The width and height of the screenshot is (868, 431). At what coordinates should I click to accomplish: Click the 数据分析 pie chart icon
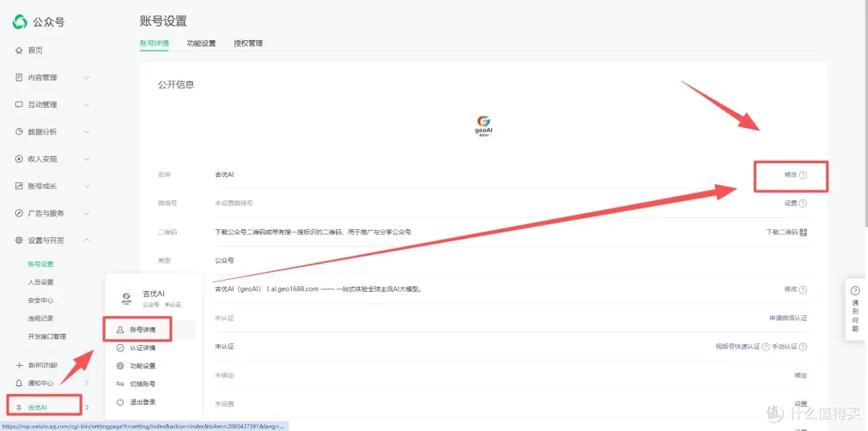point(18,132)
